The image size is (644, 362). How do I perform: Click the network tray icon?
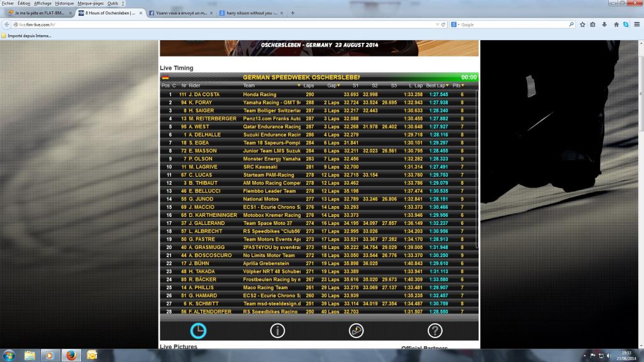pos(601,356)
